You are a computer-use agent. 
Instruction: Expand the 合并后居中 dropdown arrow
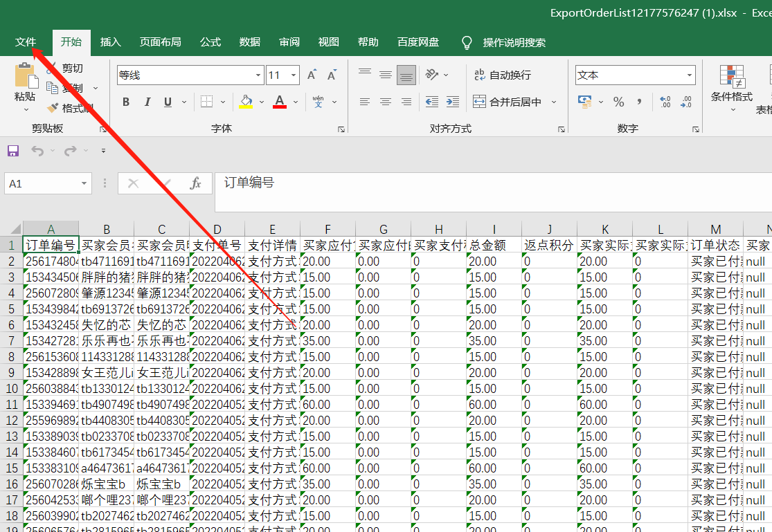(554, 102)
